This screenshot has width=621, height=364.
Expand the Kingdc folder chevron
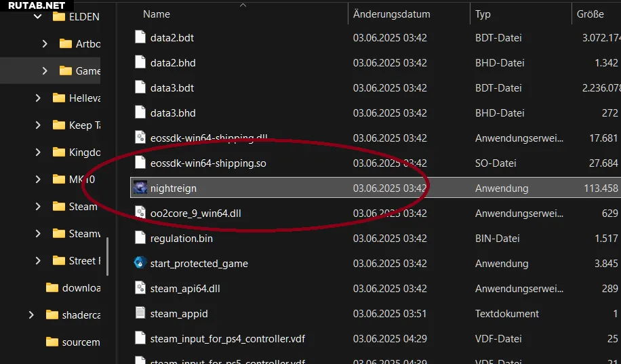pos(38,152)
